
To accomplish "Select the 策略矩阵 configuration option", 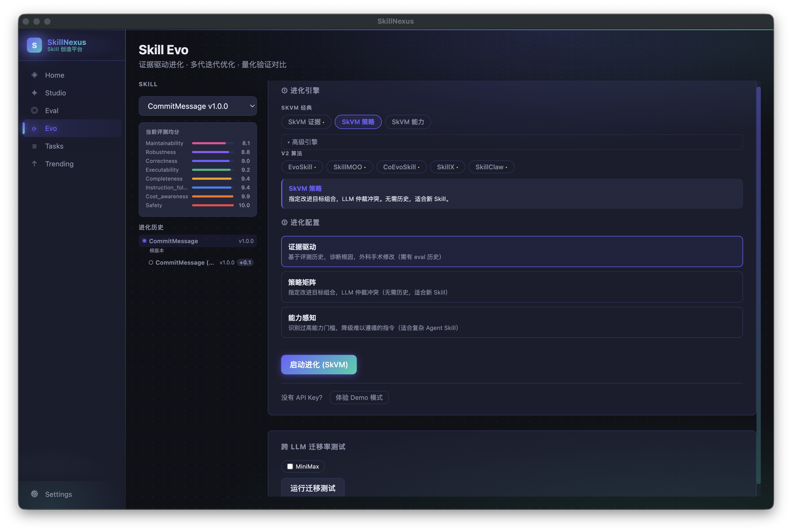I will coord(512,287).
